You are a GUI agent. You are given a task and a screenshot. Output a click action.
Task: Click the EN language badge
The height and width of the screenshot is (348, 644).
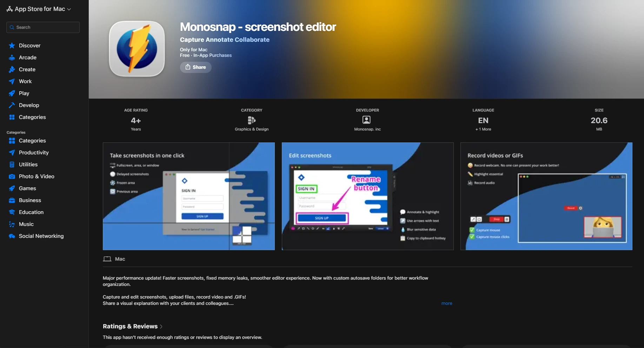[483, 120]
